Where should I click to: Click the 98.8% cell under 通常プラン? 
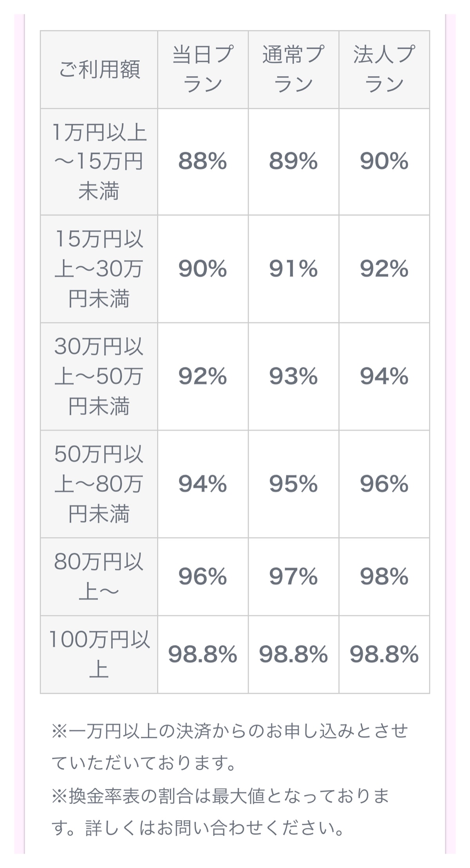coord(293,655)
